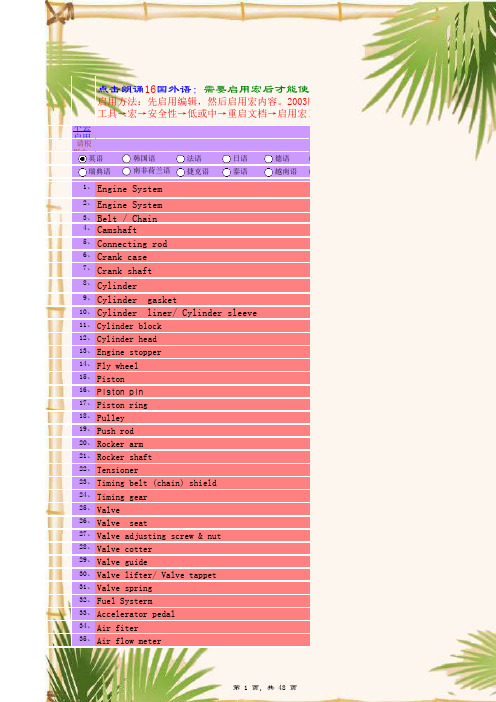Viewport: 496px width, 702px height.
Task: Click the blue underlined link above 请根
Action: coord(82,129)
